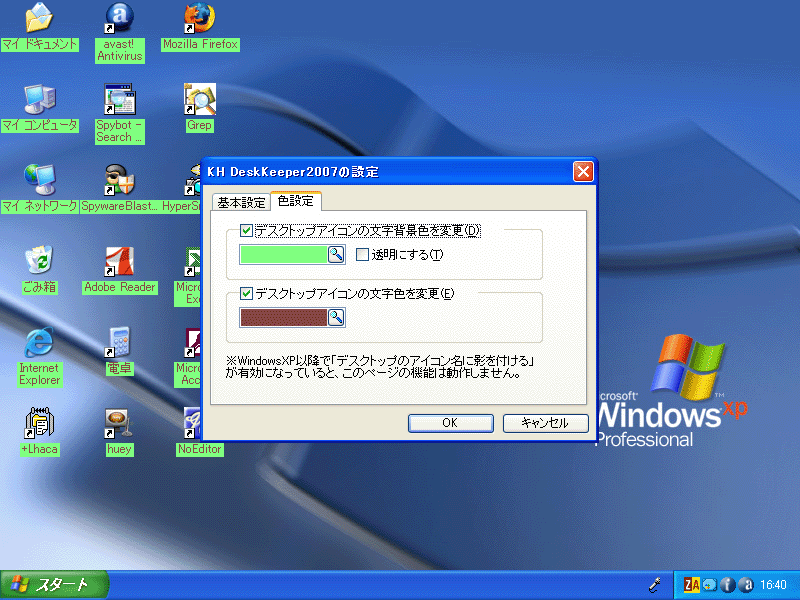The width and height of the screenshot is (800, 600).
Task: Click the blue info tray icon
Action: (728, 585)
